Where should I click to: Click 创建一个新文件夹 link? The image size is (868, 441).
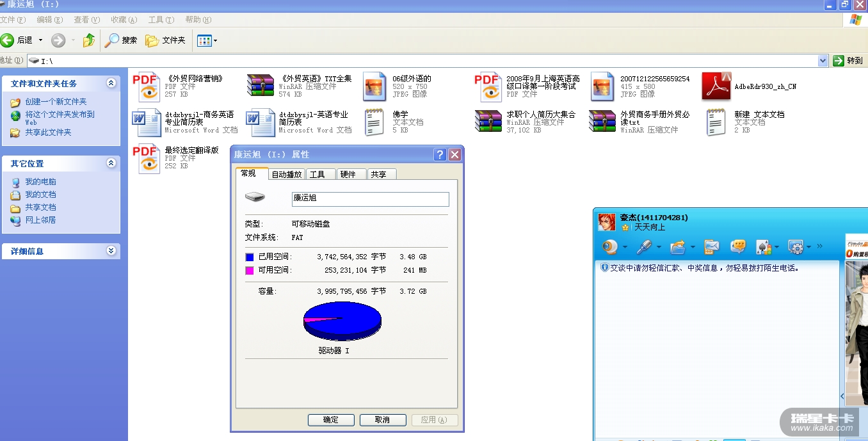coord(56,102)
